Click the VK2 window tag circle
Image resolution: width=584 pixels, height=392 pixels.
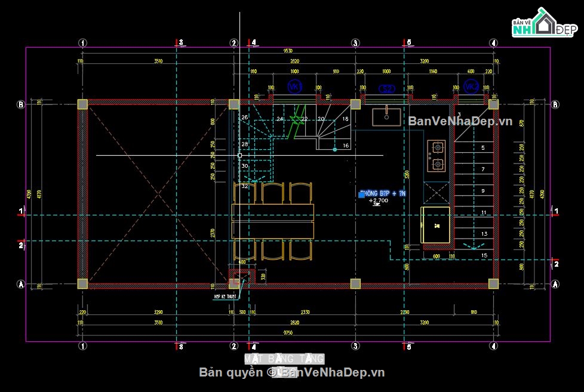471,87
